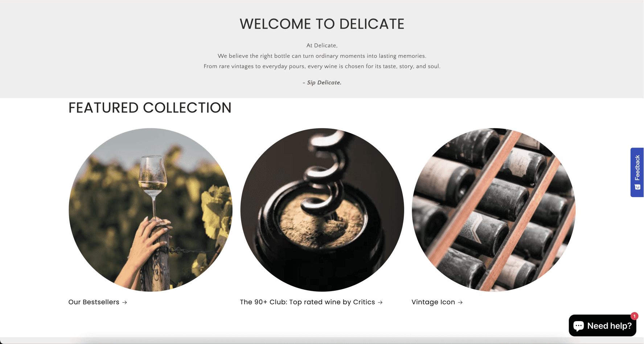Select the corkscrew in cork circular image
Screen dimensions: 644x344
click(x=322, y=210)
